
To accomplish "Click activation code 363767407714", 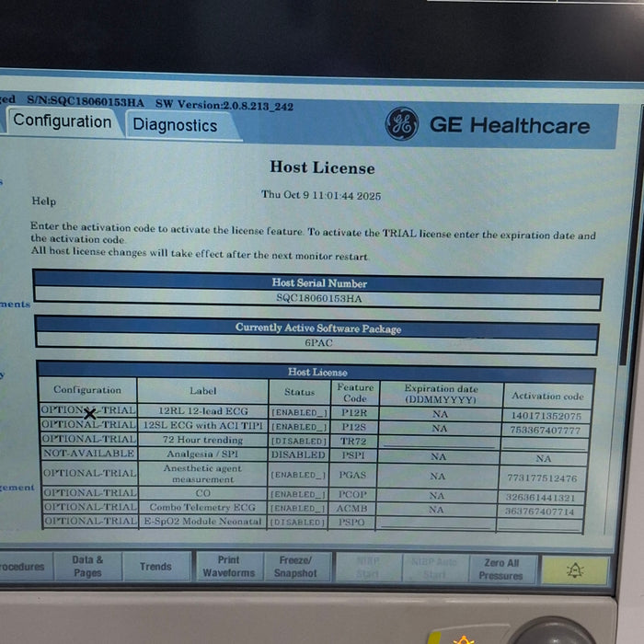I will click(539, 512).
